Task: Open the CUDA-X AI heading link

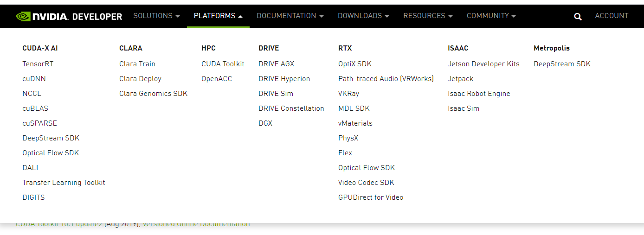Action: click(x=40, y=48)
